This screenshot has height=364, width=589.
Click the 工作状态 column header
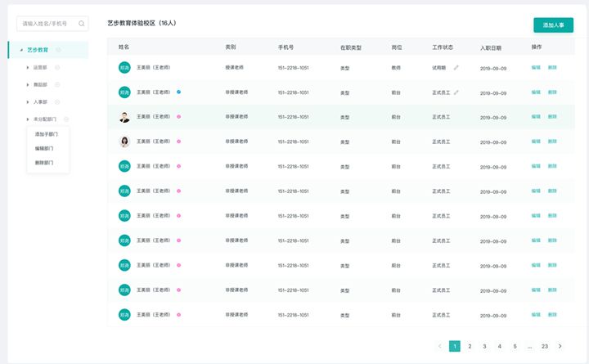443,47
